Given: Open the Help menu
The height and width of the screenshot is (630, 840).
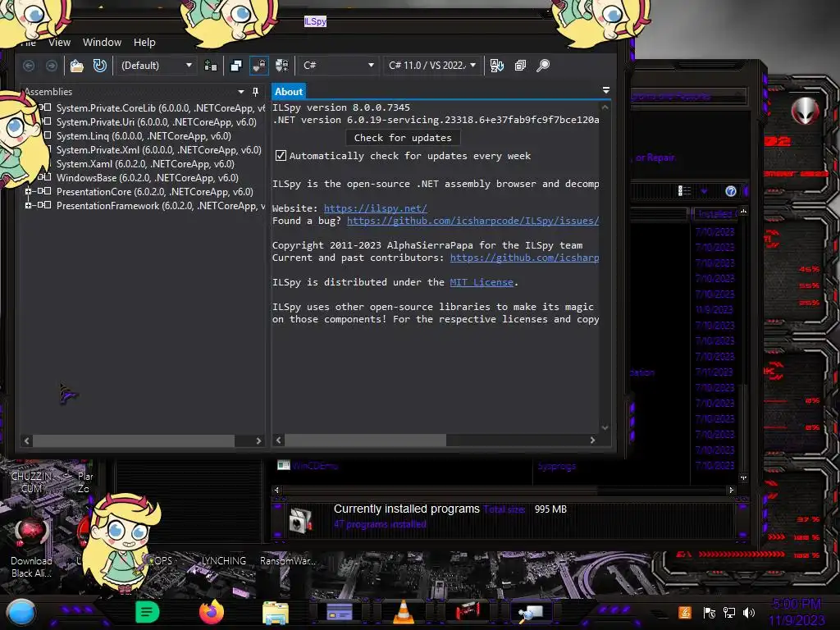Looking at the screenshot, I should [144, 43].
